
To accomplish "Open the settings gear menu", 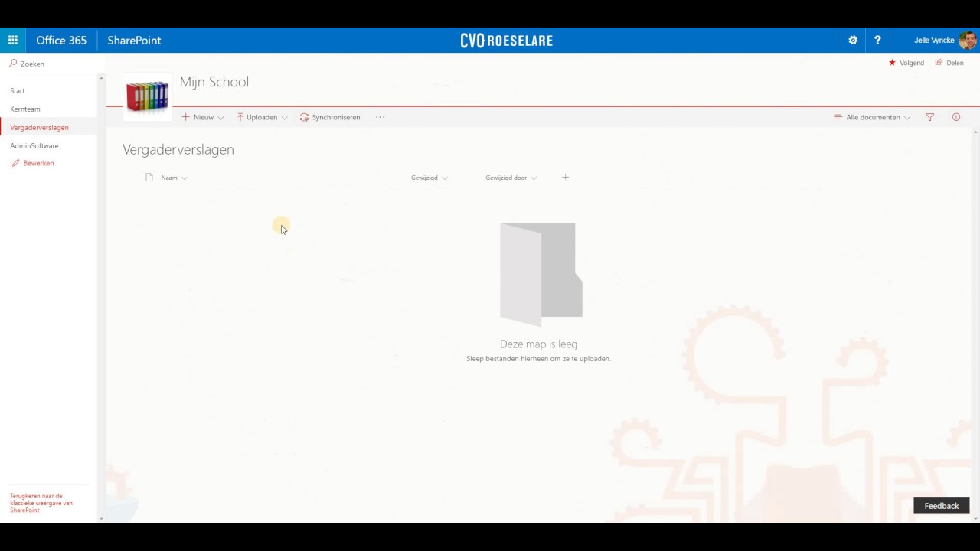I will pos(853,40).
